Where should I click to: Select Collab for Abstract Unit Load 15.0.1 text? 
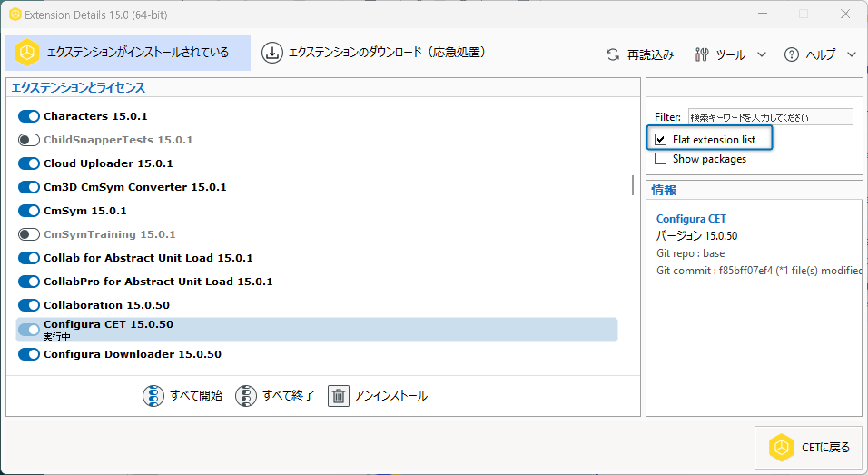(x=148, y=258)
